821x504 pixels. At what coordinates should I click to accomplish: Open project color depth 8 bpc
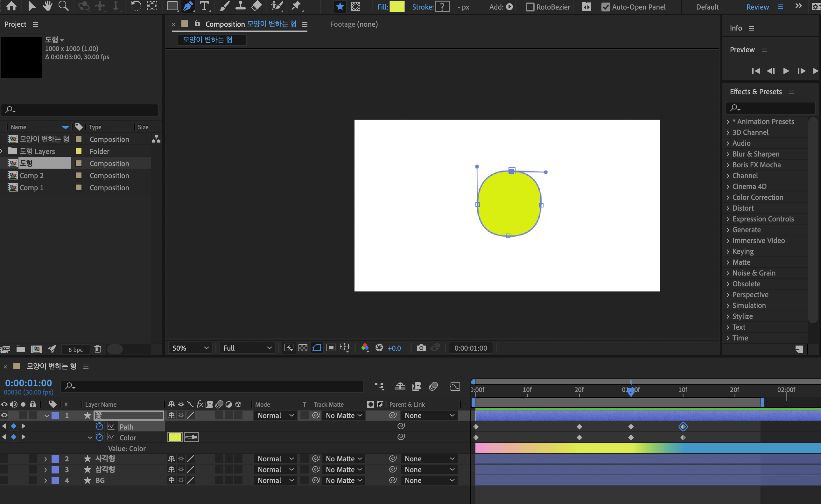(76, 349)
